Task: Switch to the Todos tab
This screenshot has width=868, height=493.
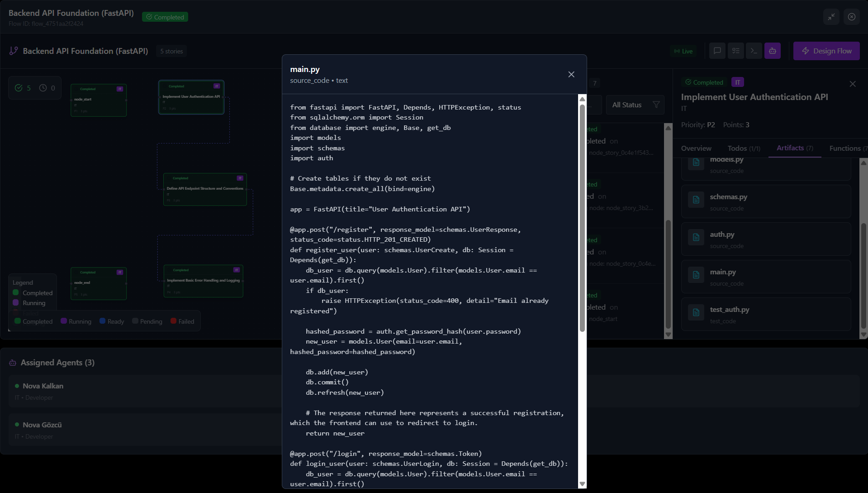Action: pyautogui.click(x=744, y=148)
